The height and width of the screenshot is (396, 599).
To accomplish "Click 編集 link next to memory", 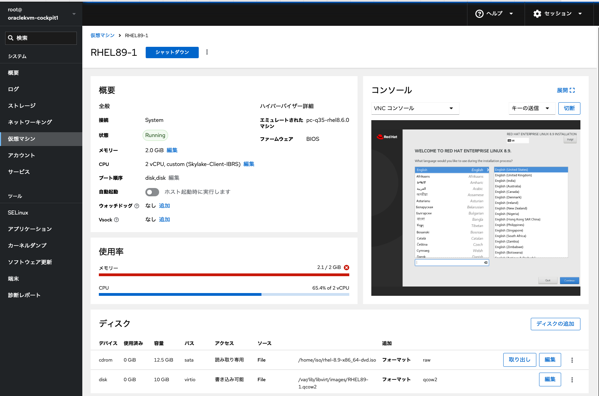I will tap(172, 150).
